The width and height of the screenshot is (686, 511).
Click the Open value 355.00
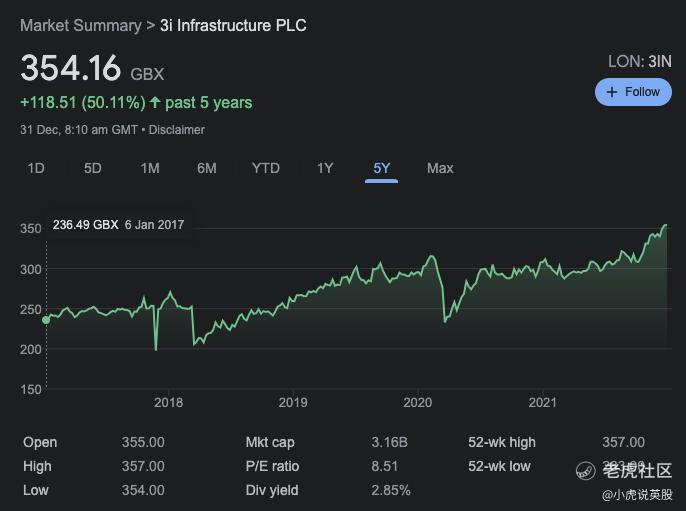[x=143, y=442]
